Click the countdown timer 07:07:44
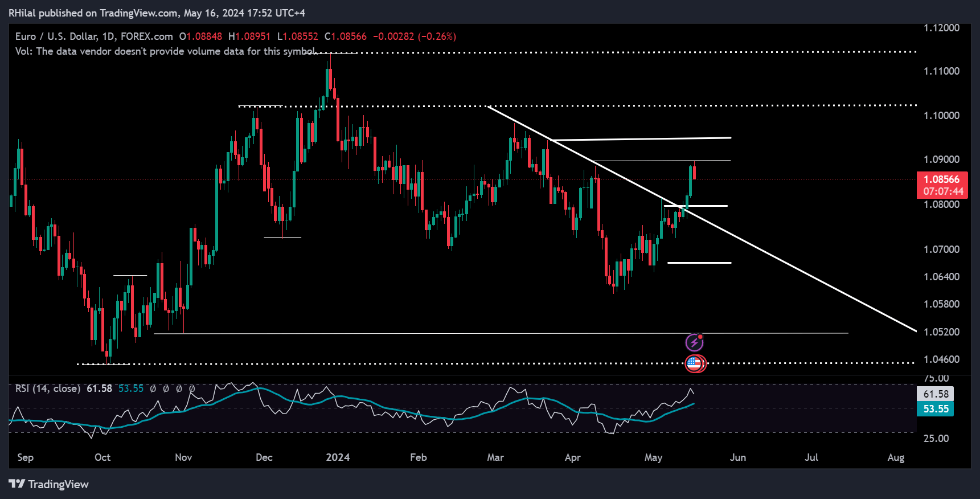 pos(943,191)
